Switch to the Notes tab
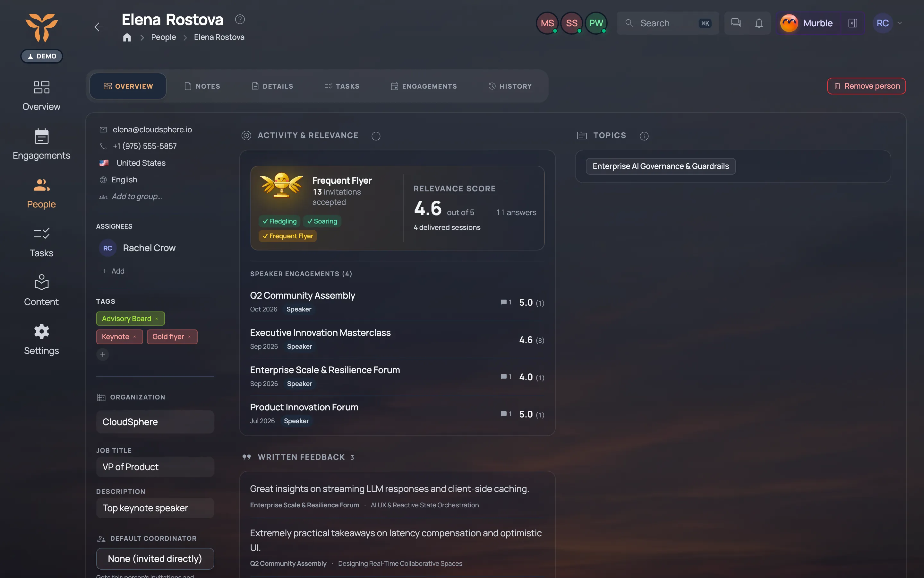Viewport: 924px width, 578px height. pyautogui.click(x=202, y=86)
